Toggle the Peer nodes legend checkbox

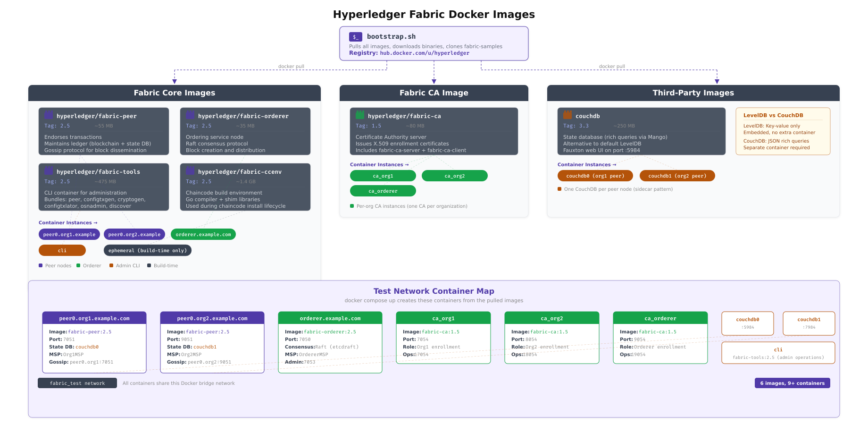click(41, 265)
